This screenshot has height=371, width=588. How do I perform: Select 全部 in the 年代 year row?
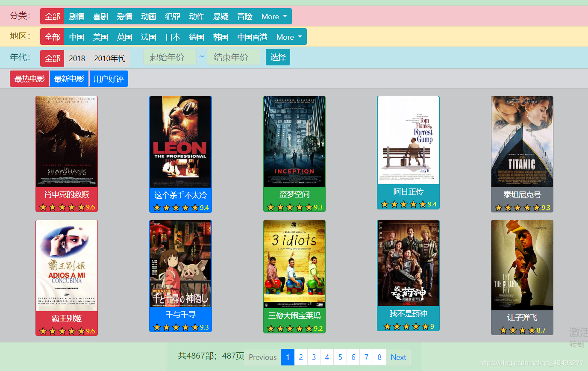[52, 58]
